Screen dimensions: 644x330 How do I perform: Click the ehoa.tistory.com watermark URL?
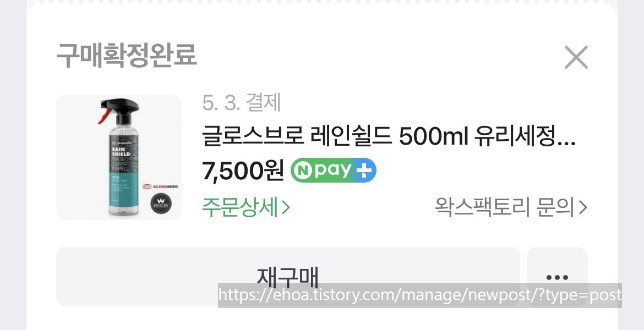[x=420, y=295]
